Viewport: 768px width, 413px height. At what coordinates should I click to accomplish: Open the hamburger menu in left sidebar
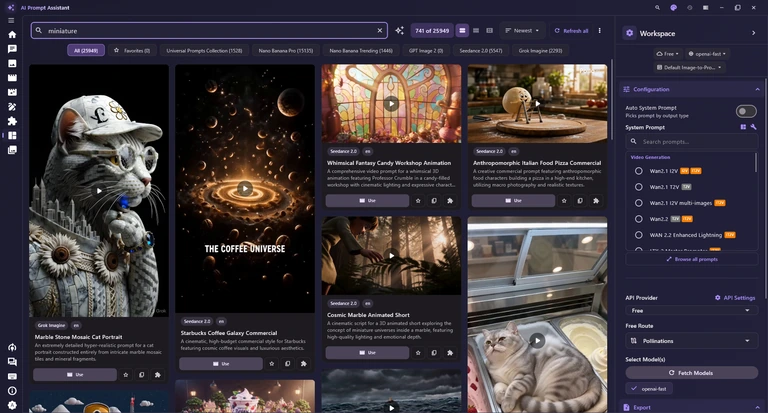click(x=11, y=21)
